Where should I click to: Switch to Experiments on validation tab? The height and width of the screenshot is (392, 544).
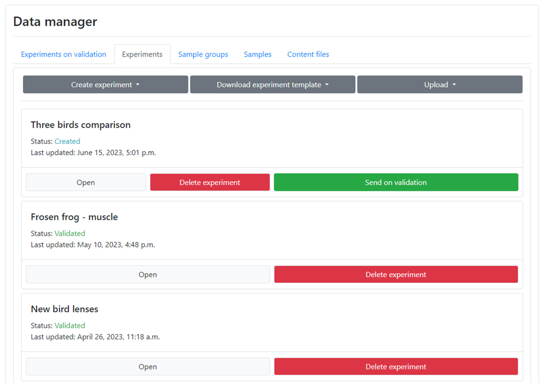64,54
